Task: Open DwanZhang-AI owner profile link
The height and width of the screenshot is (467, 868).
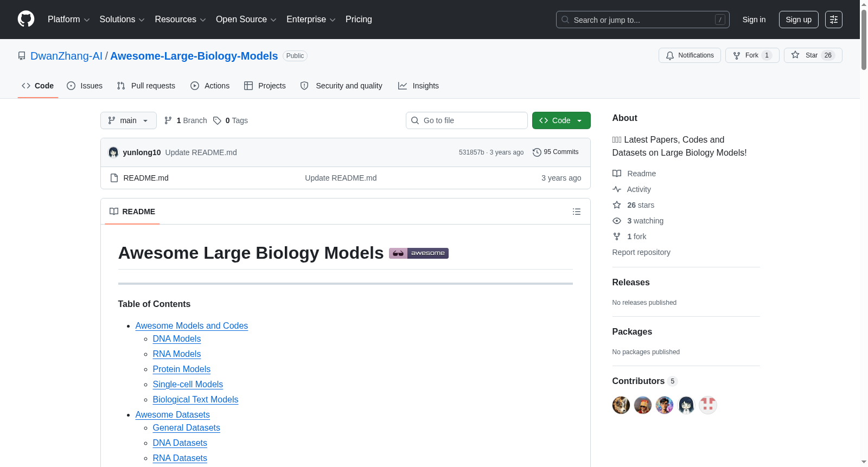Action: [x=66, y=56]
